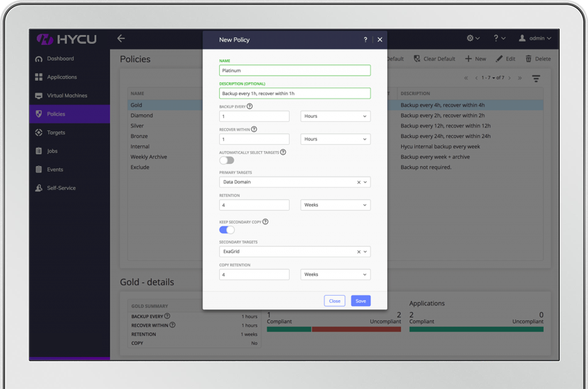The width and height of the screenshot is (588, 389).
Task: Click Delete in the policies toolbar
Action: point(538,59)
